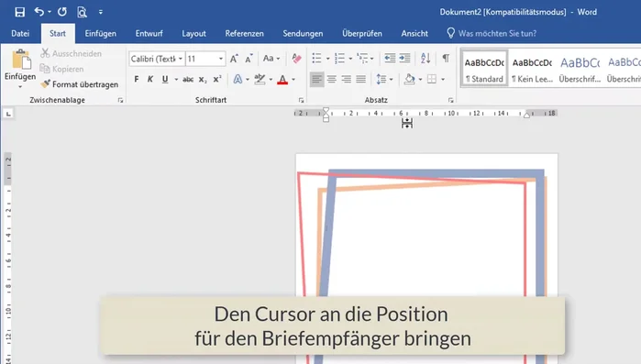Screen dimensions: 641x364
Task: Increase font size with the larger A
Action: tap(234, 59)
